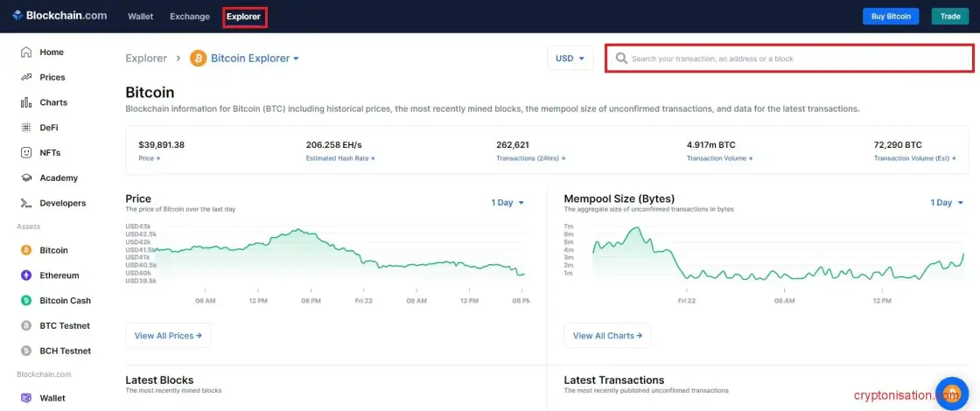The height and width of the screenshot is (411, 980).
Task: Expand the Bitcoin Explorer dropdown
Action: 255,58
